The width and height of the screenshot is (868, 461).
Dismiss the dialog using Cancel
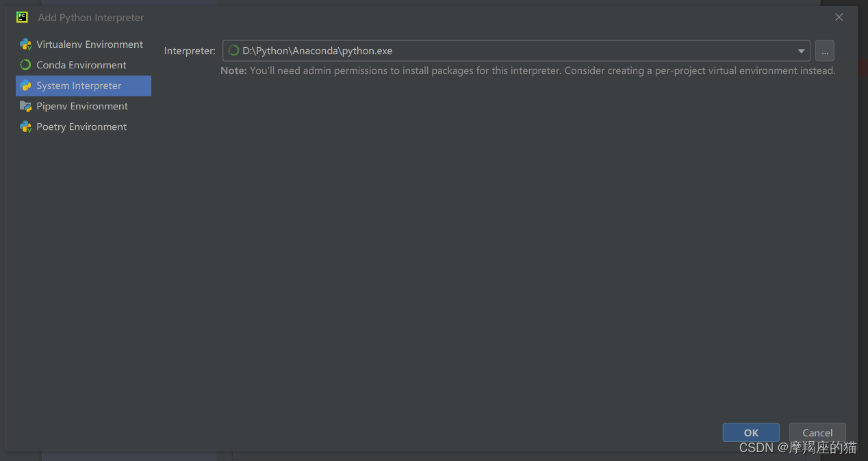point(817,432)
